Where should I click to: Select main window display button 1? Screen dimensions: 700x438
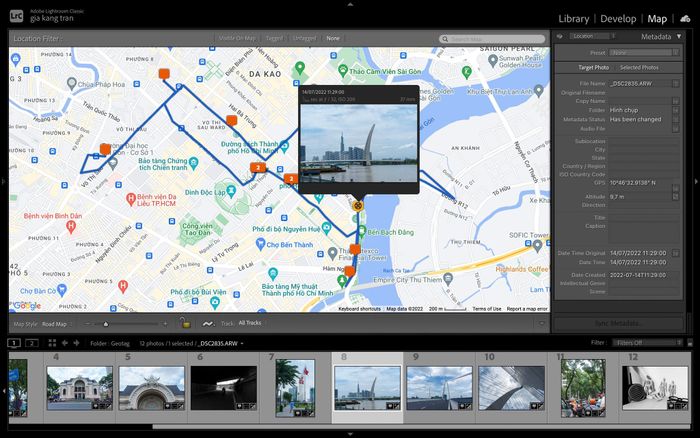[14, 343]
